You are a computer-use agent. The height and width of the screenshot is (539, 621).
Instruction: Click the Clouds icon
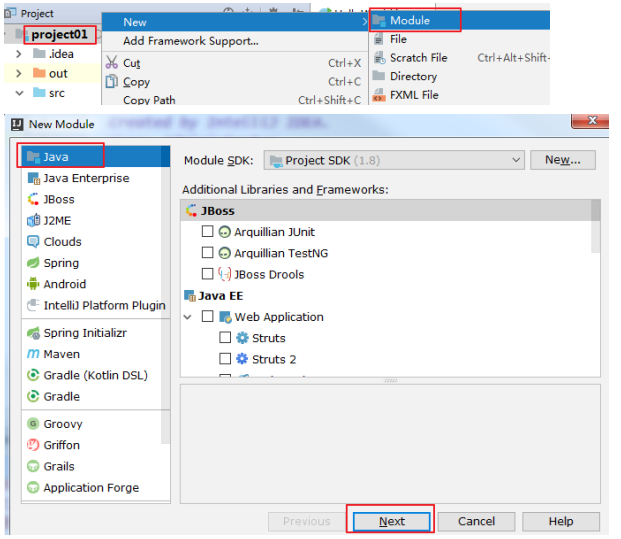(x=33, y=242)
